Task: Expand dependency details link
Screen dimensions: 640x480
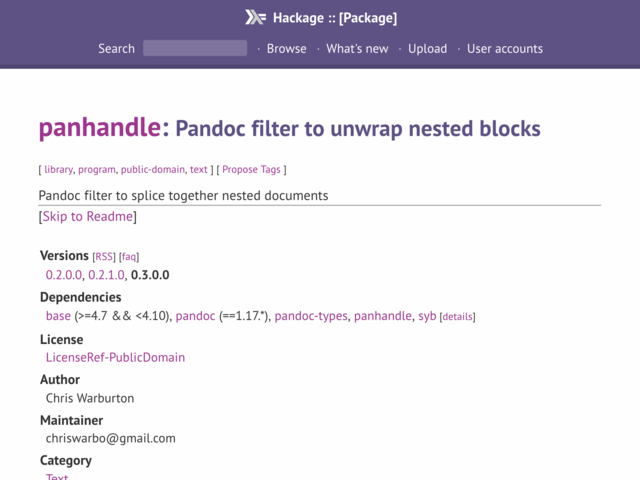Action: [x=457, y=317]
